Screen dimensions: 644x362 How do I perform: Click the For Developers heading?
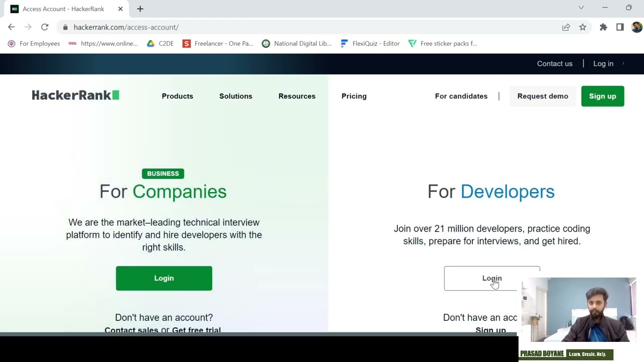(x=491, y=192)
